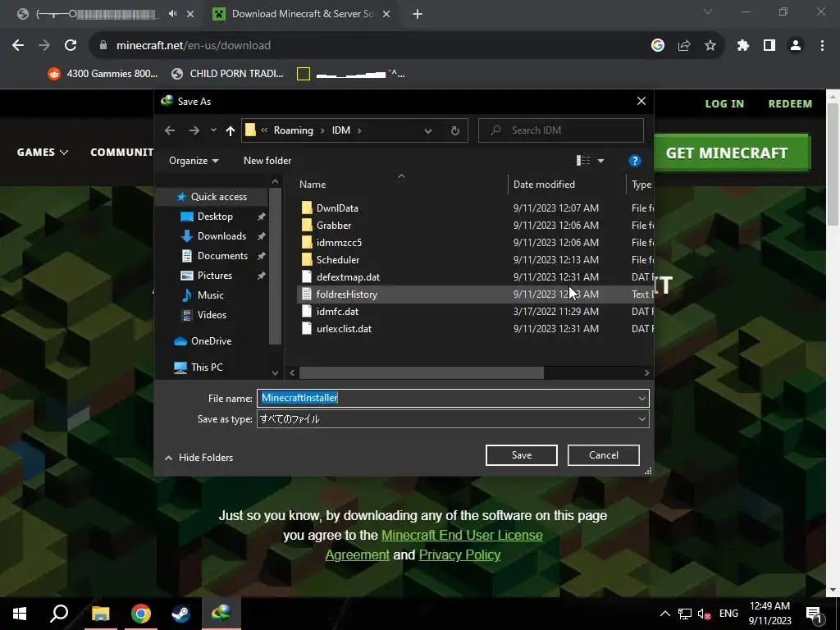840x630 pixels.
Task: Open File Explorer from taskbar
Action: [101, 614]
